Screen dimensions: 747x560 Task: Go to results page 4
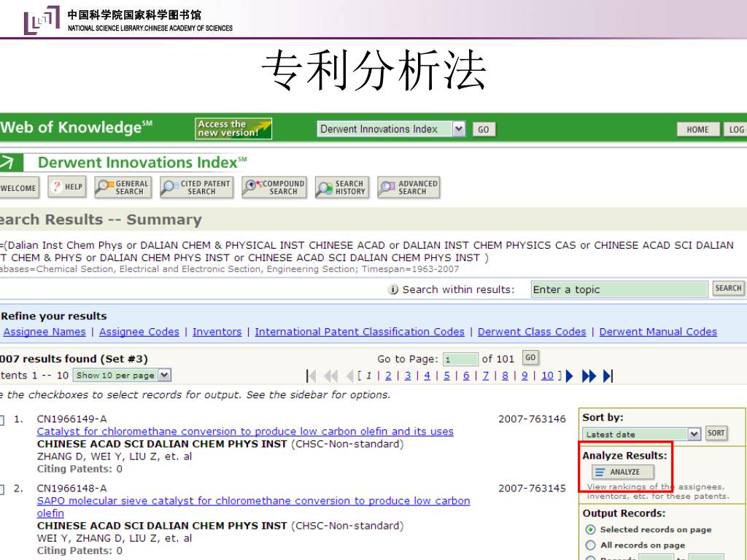pos(427,376)
